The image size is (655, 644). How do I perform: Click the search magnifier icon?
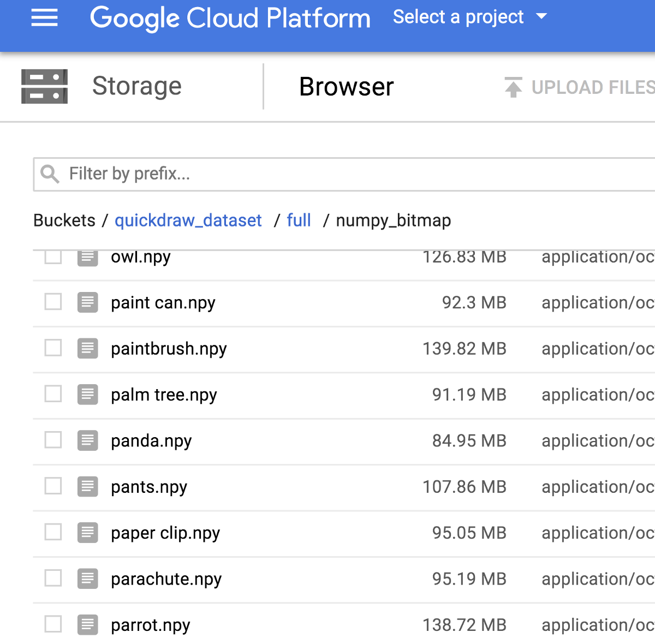tap(50, 174)
